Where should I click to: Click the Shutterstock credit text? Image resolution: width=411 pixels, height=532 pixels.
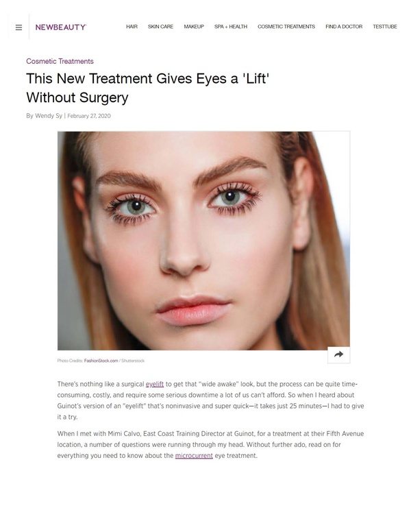[x=133, y=361]
